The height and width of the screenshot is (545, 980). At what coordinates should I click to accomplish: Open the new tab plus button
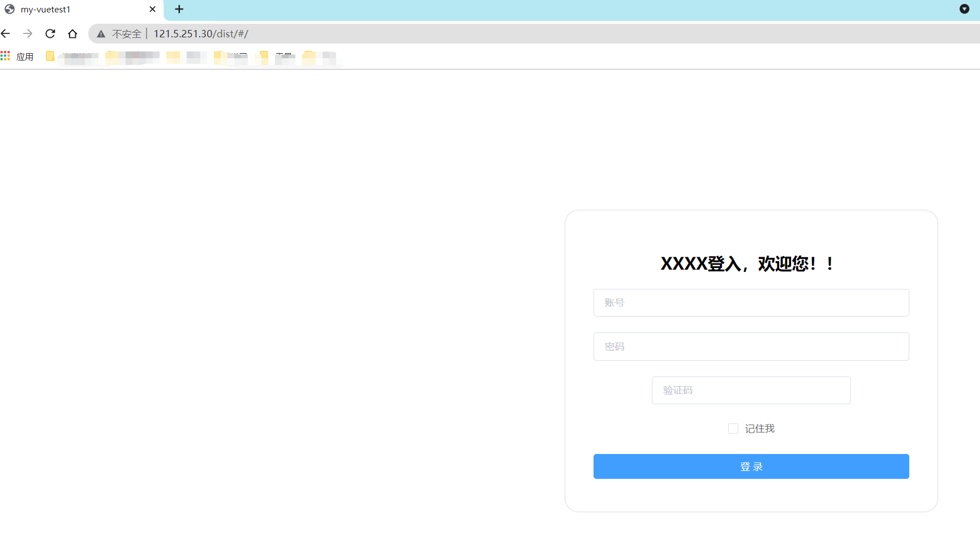179,9
